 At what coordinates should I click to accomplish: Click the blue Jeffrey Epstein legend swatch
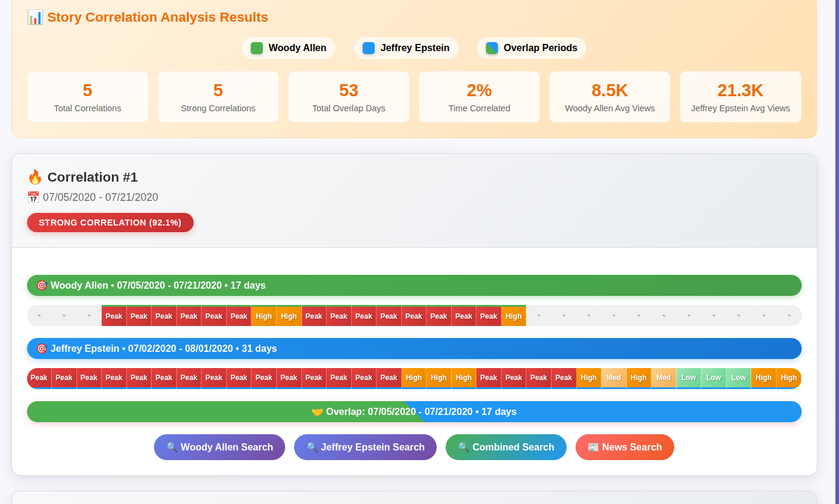[x=369, y=48]
